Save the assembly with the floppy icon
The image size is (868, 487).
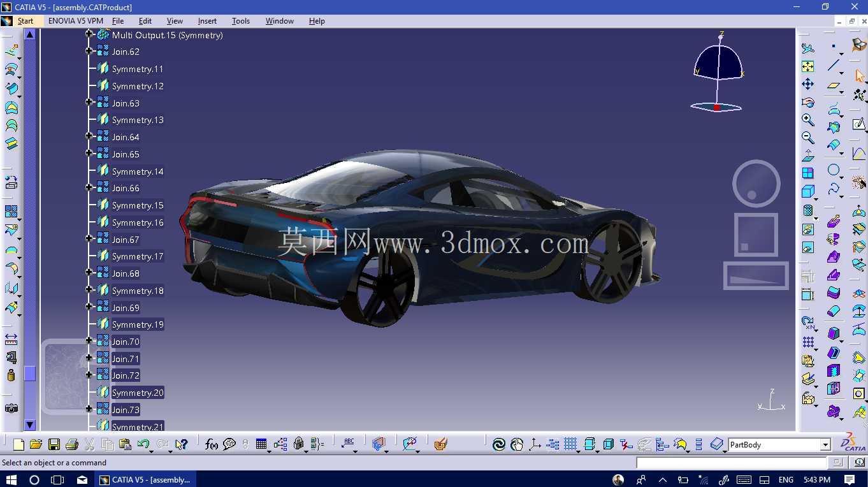click(54, 444)
